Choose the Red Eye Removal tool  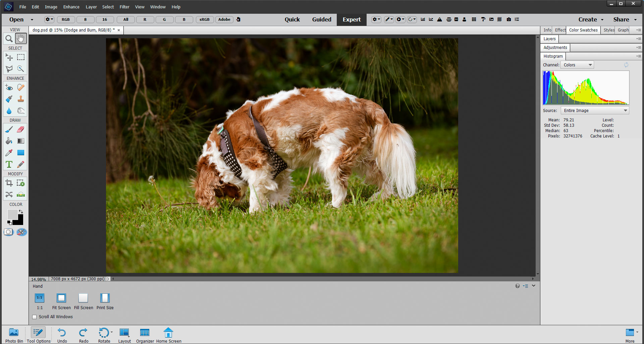[x=9, y=88]
